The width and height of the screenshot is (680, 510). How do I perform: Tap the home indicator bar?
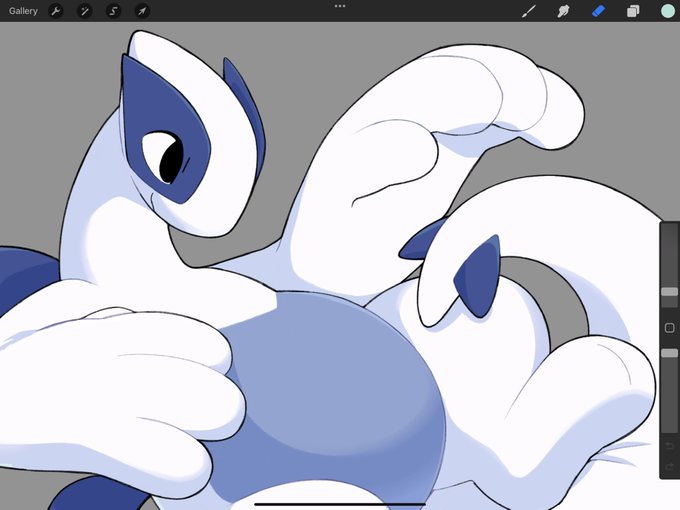point(340,504)
